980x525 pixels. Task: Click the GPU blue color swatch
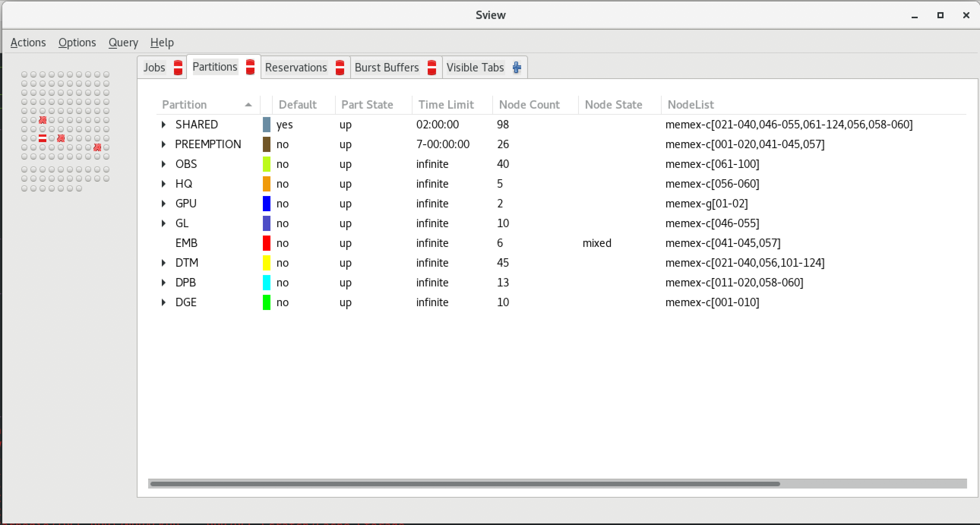click(x=267, y=204)
